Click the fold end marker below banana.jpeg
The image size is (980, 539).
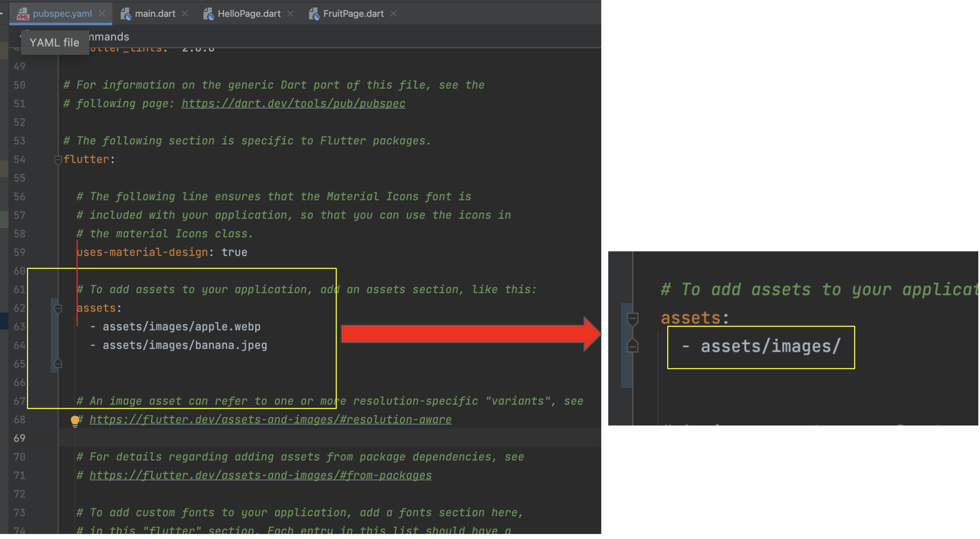(x=58, y=364)
